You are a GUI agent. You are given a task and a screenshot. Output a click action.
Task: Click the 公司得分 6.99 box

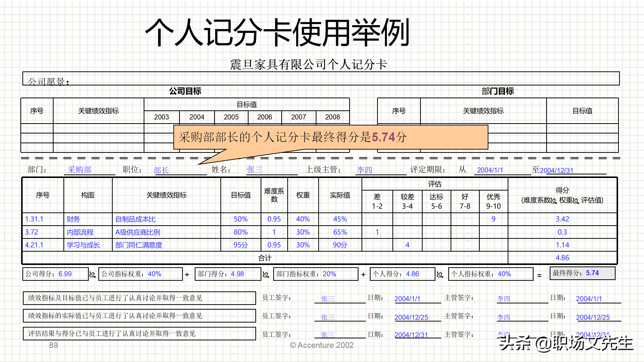55,274
